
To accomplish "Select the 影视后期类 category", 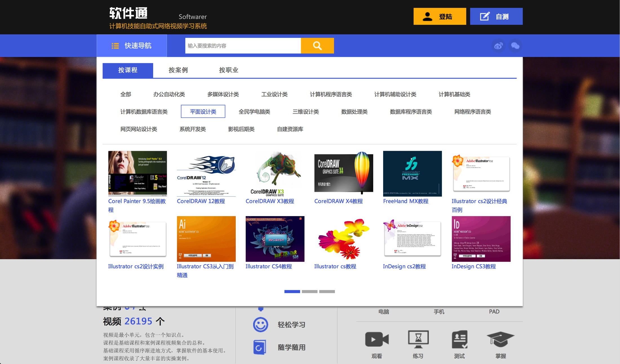I will point(241,129).
